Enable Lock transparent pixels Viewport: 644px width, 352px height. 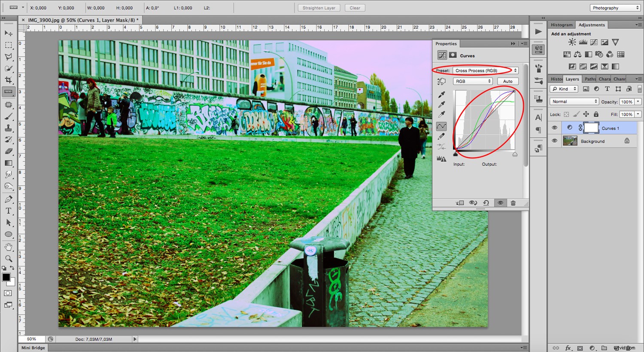(565, 114)
